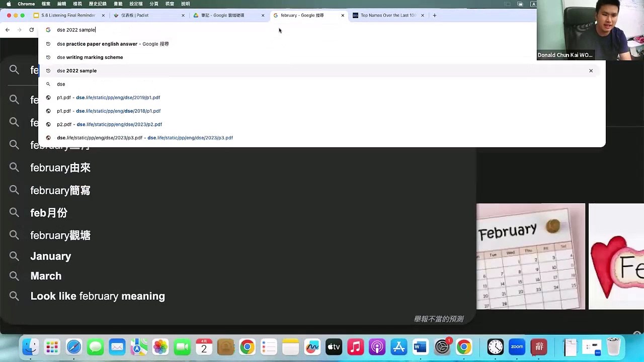Screen dimensions: 644x362
Task: Open the red dictionary app in dock
Action: pyautogui.click(x=539, y=347)
